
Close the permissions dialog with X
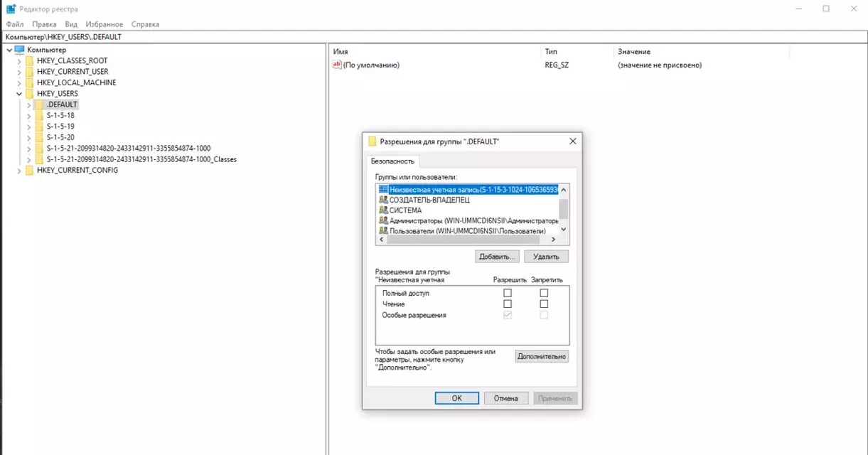coord(573,141)
